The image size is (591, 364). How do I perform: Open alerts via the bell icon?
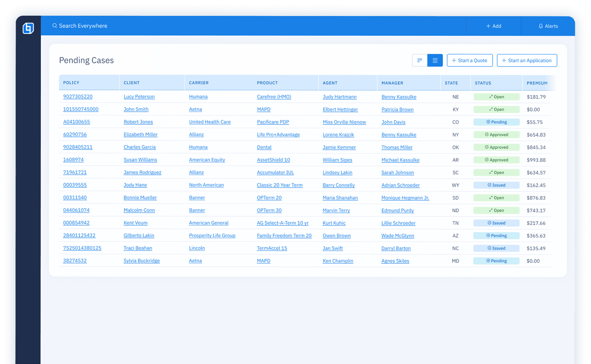pos(541,26)
